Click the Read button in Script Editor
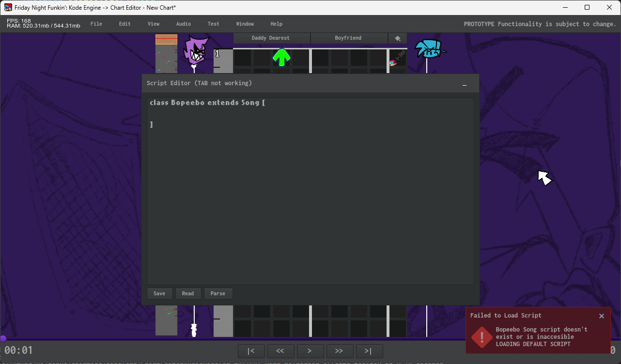 tap(188, 293)
